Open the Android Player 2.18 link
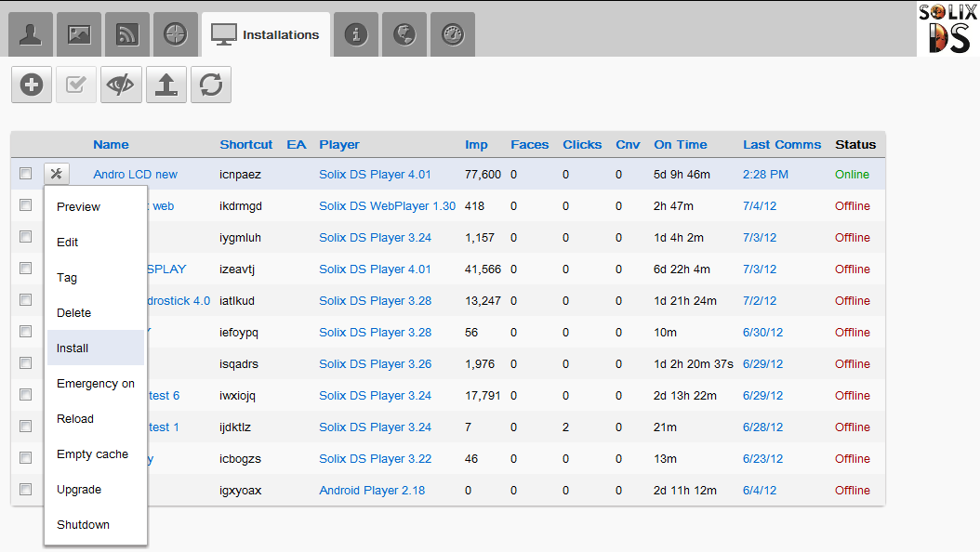 372,490
